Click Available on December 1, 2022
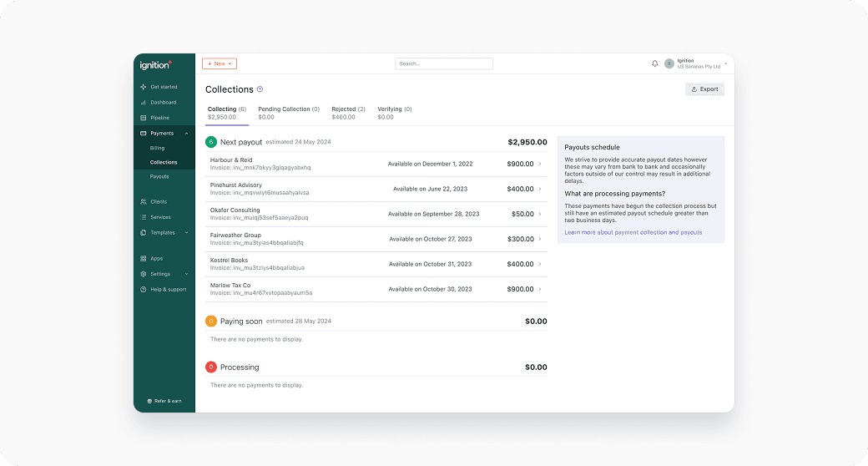 point(430,164)
